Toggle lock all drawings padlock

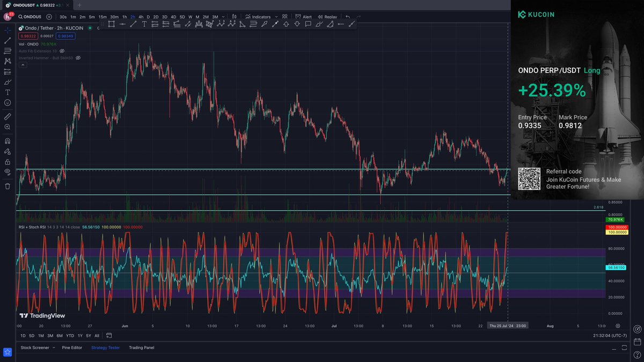tap(8, 161)
